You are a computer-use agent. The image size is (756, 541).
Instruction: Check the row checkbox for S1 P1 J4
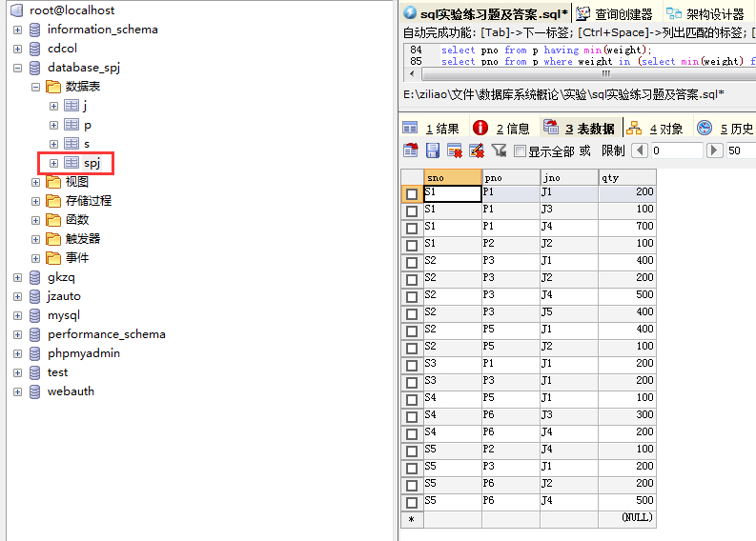412,229
